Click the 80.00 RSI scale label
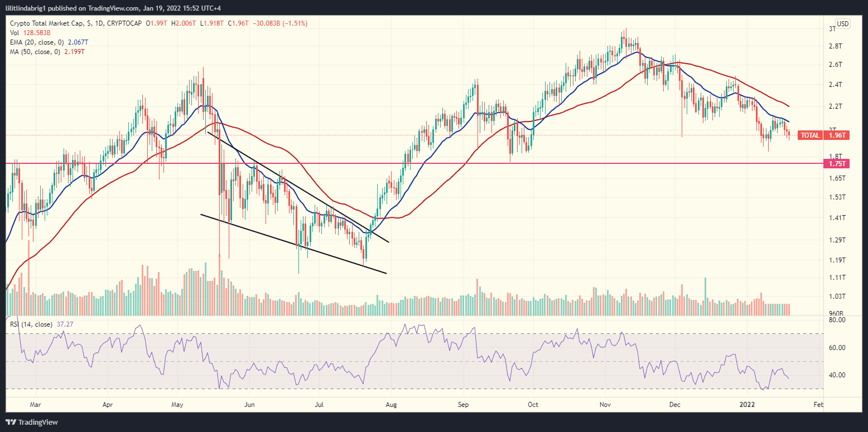The width and height of the screenshot is (868, 432). pos(837,320)
